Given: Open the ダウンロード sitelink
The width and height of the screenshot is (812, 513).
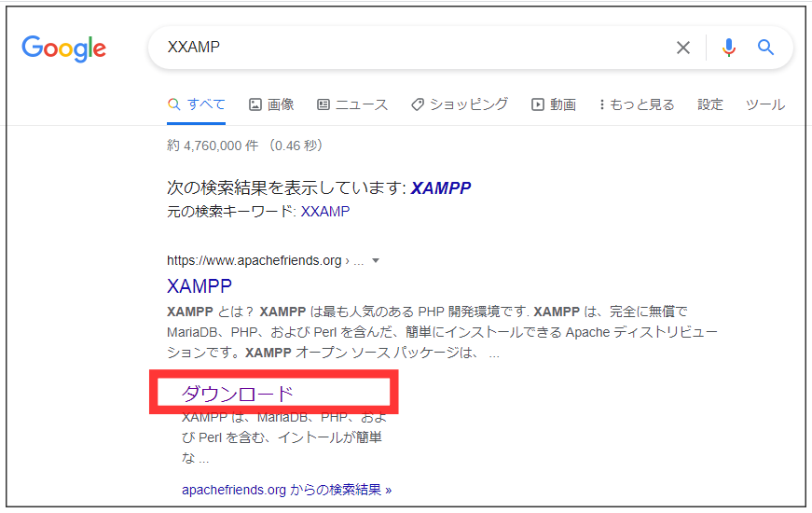Looking at the screenshot, I should pyautogui.click(x=237, y=394).
